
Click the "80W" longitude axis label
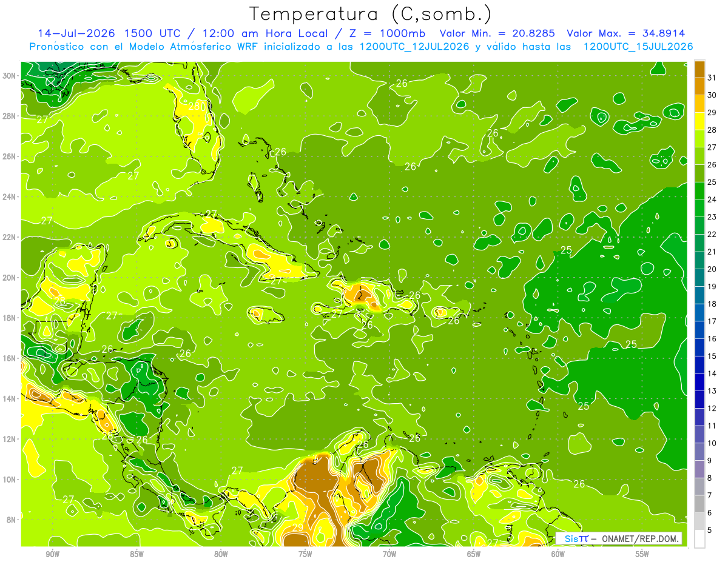tap(221, 554)
